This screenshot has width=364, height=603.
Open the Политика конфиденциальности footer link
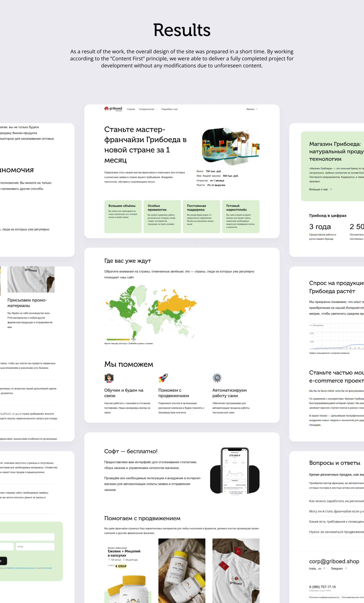click(324, 597)
